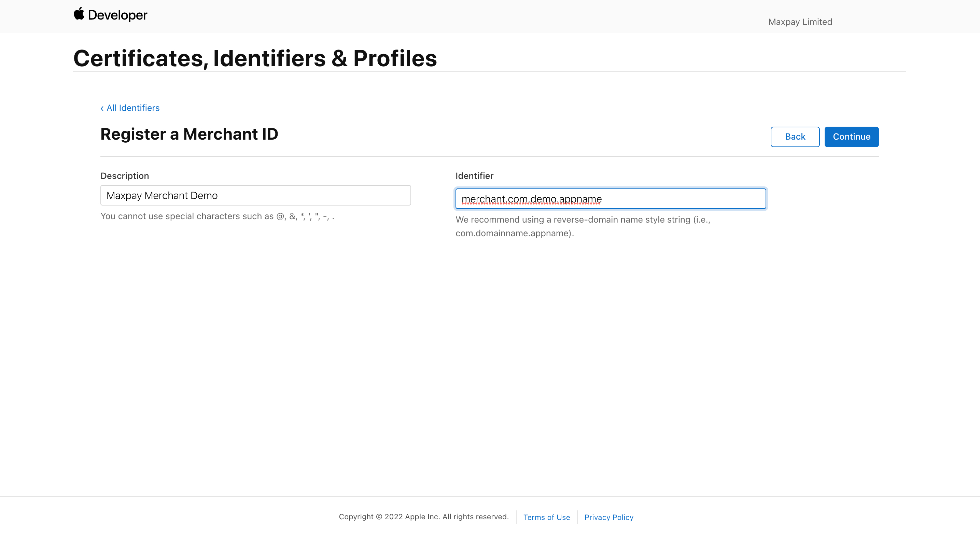Open the Privacy Policy link
The width and height of the screenshot is (980, 536).
point(609,517)
